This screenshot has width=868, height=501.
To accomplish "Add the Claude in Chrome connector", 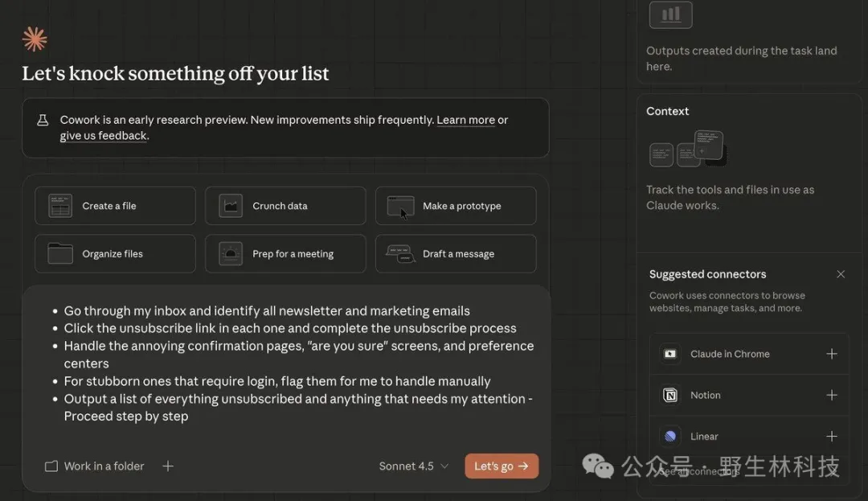I will pyautogui.click(x=832, y=354).
